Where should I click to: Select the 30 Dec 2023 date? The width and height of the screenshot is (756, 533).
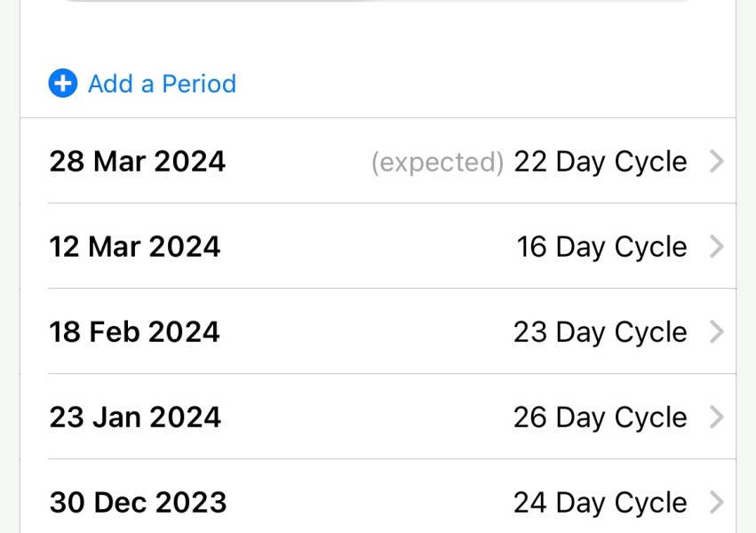pyautogui.click(x=138, y=503)
